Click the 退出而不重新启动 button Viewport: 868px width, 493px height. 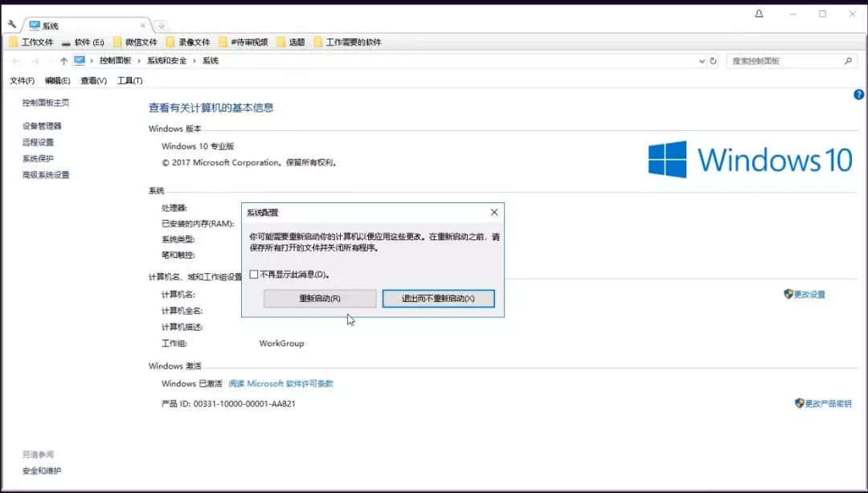pyautogui.click(x=438, y=298)
